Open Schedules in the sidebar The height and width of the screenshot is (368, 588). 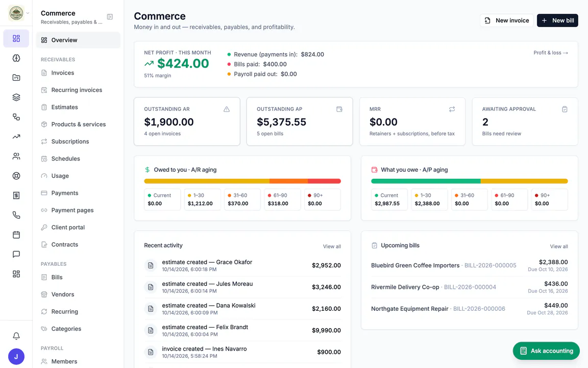tap(78, 159)
